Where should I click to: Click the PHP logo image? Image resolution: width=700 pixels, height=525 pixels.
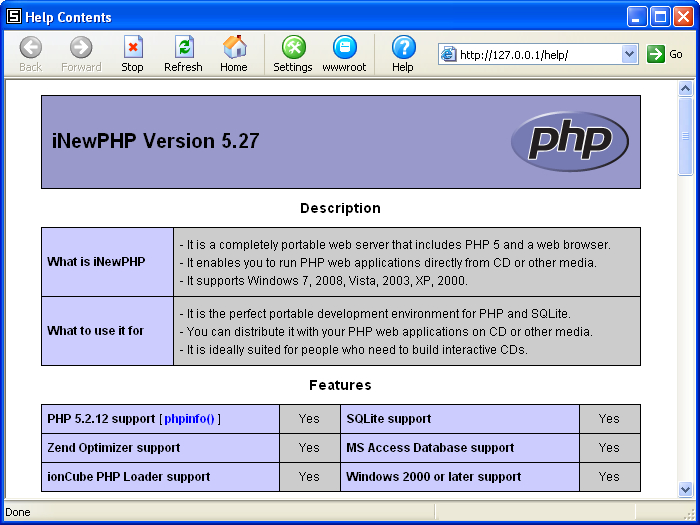(569, 142)
